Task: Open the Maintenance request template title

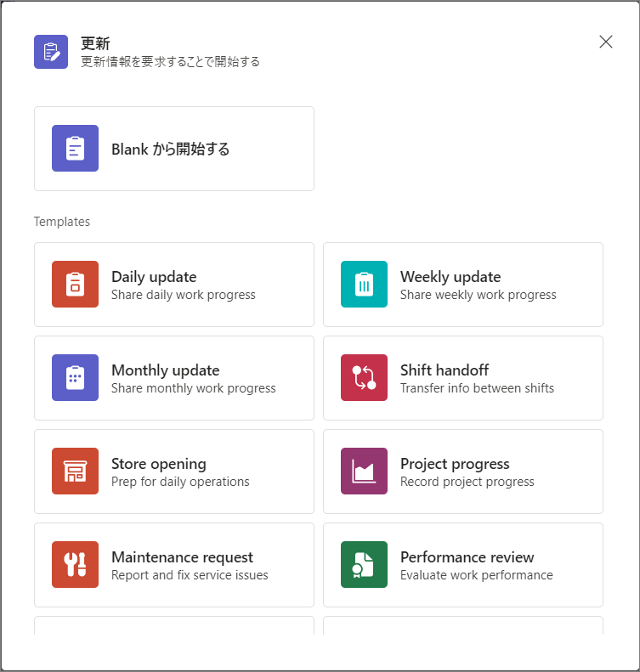Action: coord(182,557)
